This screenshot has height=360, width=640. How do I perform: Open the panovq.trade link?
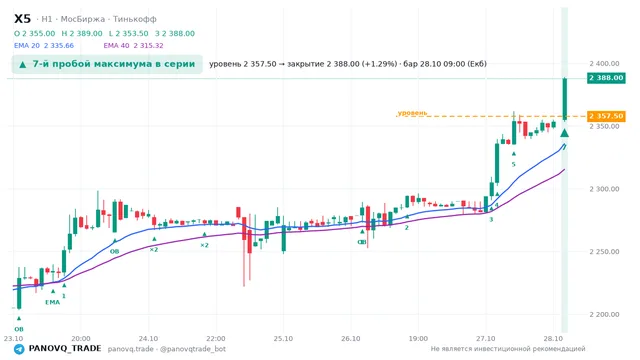[131, 349]
